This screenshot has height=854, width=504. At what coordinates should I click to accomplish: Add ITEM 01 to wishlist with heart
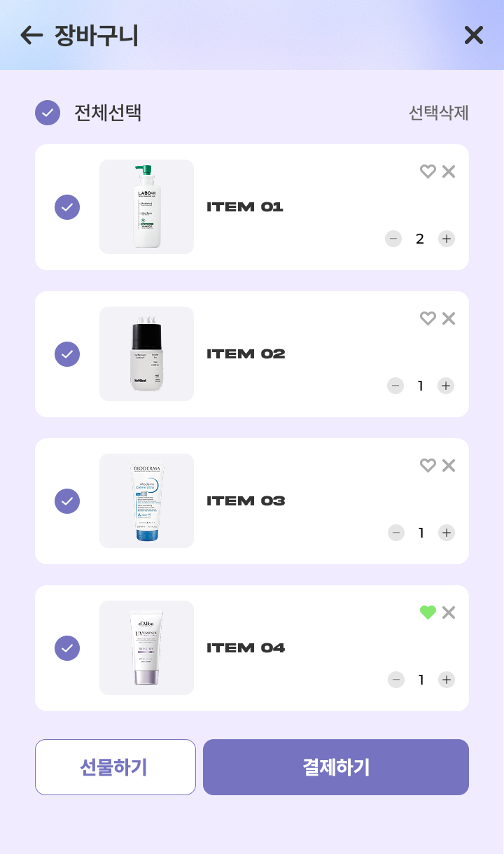[428, 171]
